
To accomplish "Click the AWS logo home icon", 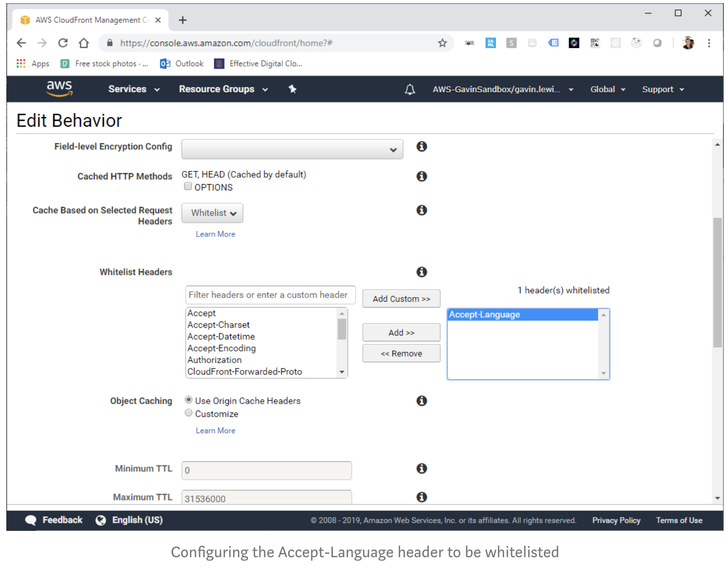I will point(60,88).
